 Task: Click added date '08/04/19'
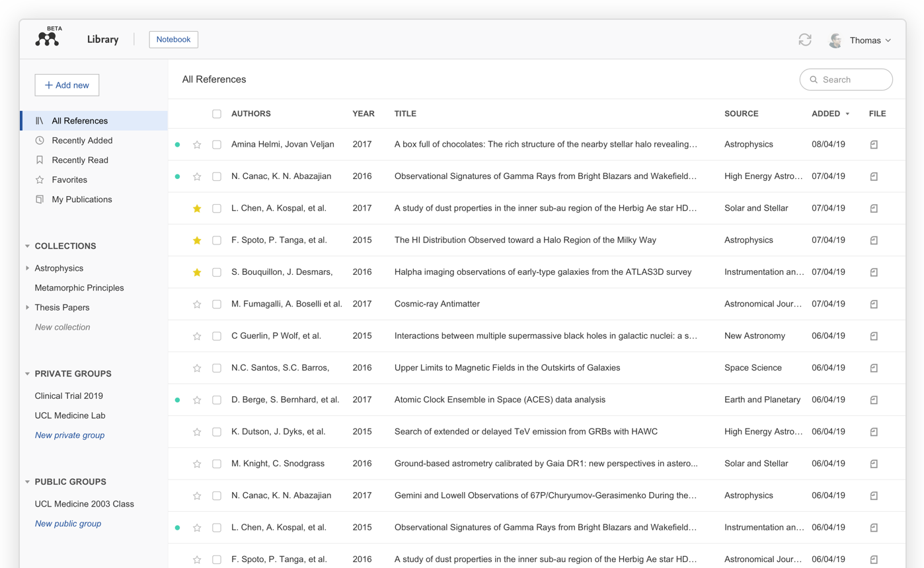[828, 144]
